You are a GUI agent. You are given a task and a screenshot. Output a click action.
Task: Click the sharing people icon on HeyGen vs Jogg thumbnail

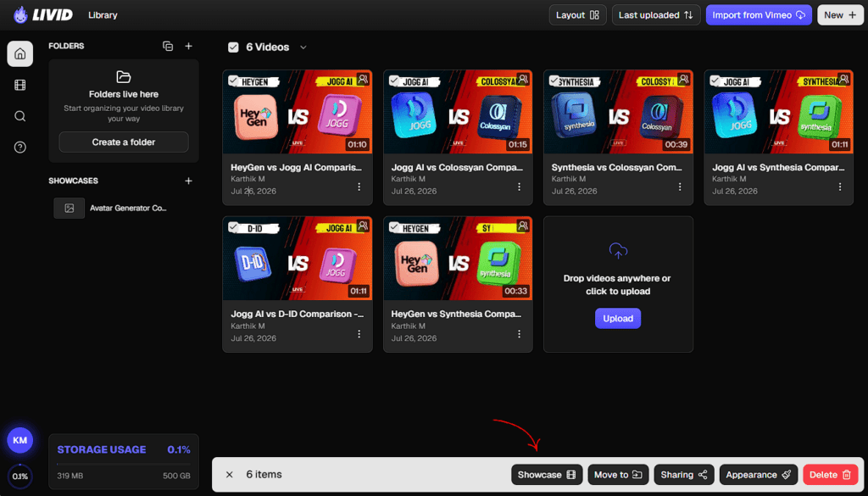pos(363,79)
